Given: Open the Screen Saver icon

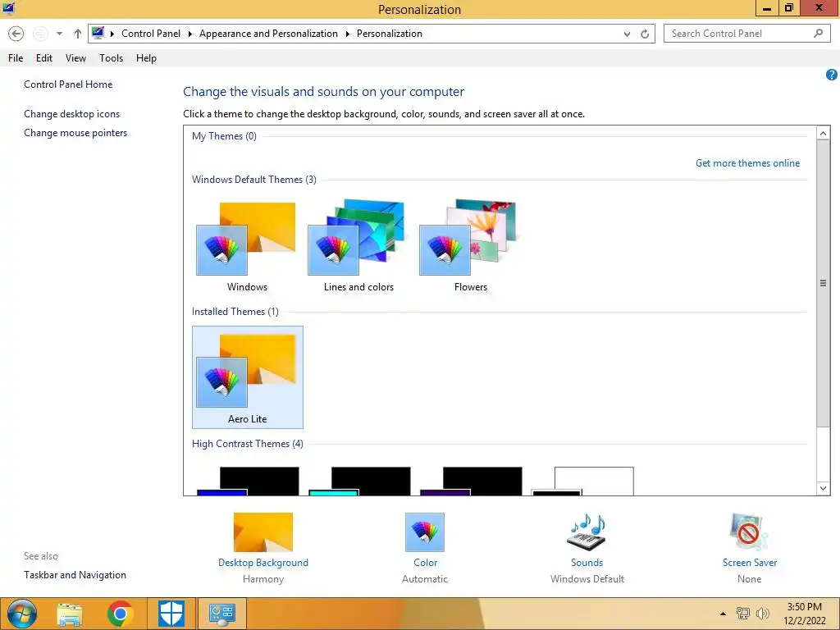Looking at the screenshot, I should [x=749, y=532].
